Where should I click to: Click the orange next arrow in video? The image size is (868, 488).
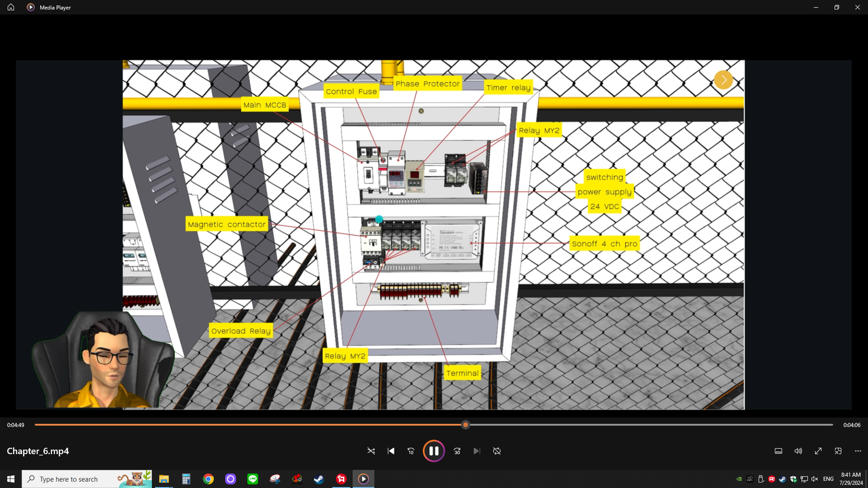click(723, 80)
